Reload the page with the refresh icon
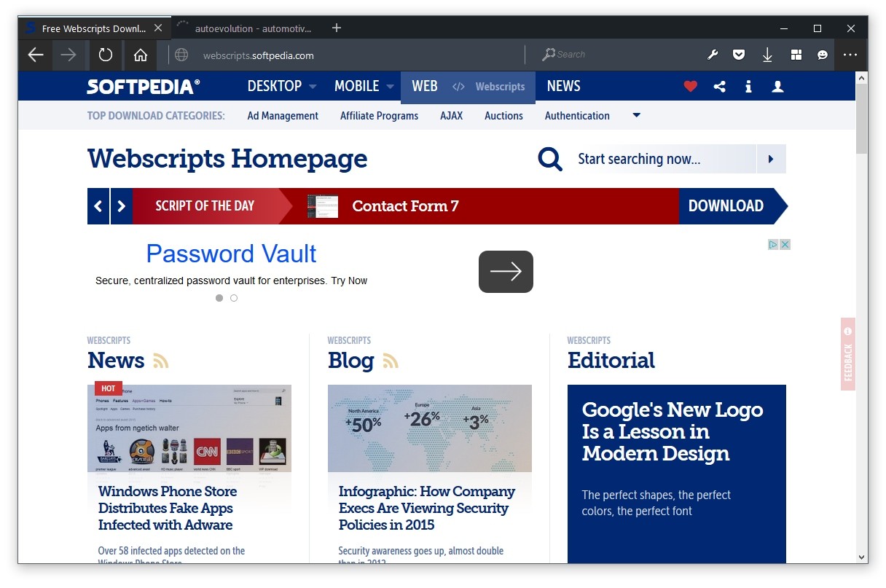This screenshot has height=588, width=886. tap(106, 55)
